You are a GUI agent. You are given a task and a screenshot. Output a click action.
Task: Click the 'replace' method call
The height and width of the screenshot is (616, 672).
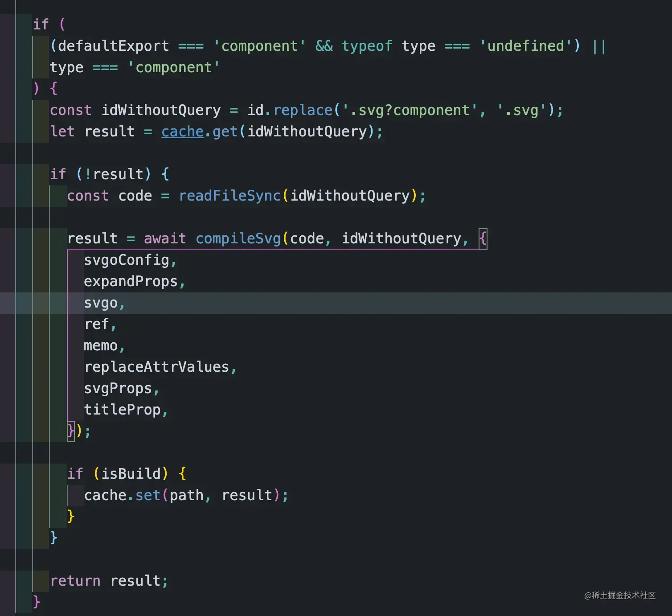point(303,110)
